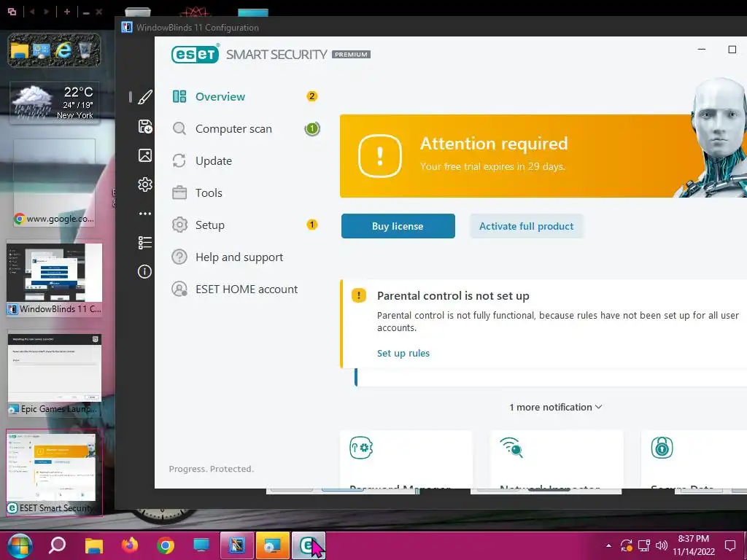Click the New York weather widget
Viewport: 747px width, 560px height.
coord(55,102)
